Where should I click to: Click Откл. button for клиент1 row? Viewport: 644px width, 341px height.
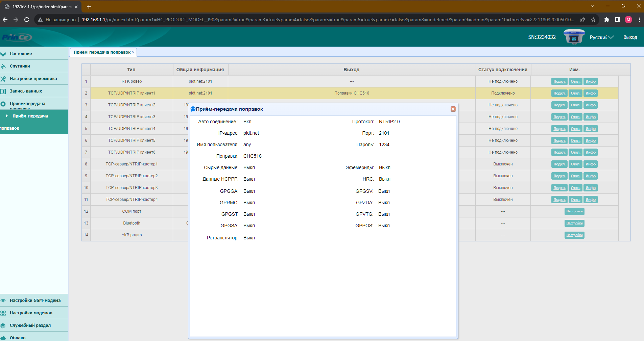(x=575, y=93)
